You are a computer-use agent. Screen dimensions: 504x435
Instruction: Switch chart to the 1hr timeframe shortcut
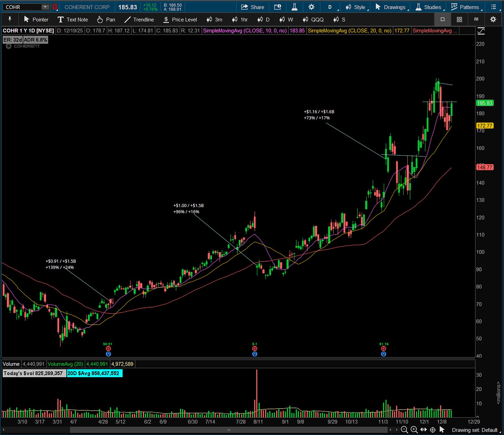[x=240, y=19]
